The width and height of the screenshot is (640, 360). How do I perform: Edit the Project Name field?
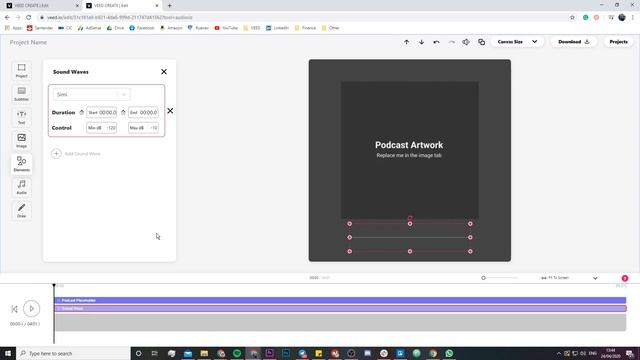point(28,42)
